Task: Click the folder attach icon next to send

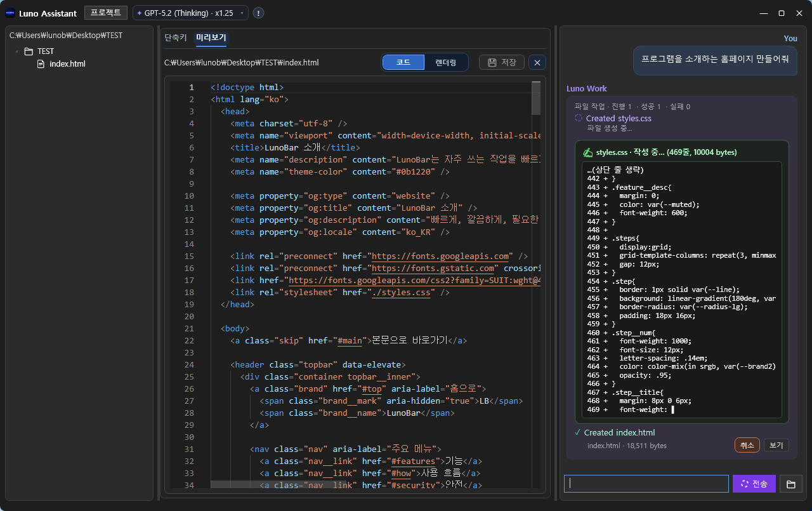Action: coord(790,484)
